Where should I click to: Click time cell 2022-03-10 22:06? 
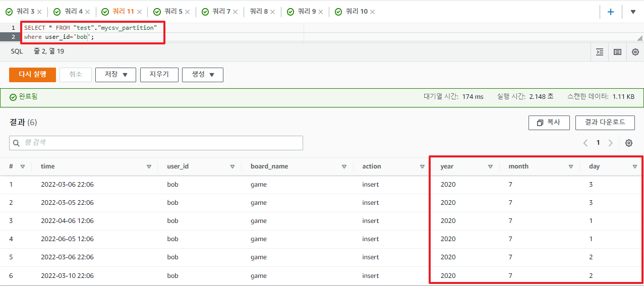(x=67, y=275)
